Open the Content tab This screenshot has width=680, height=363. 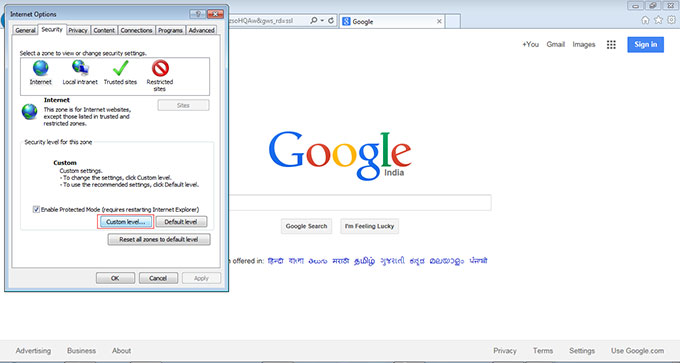[104, 30]
